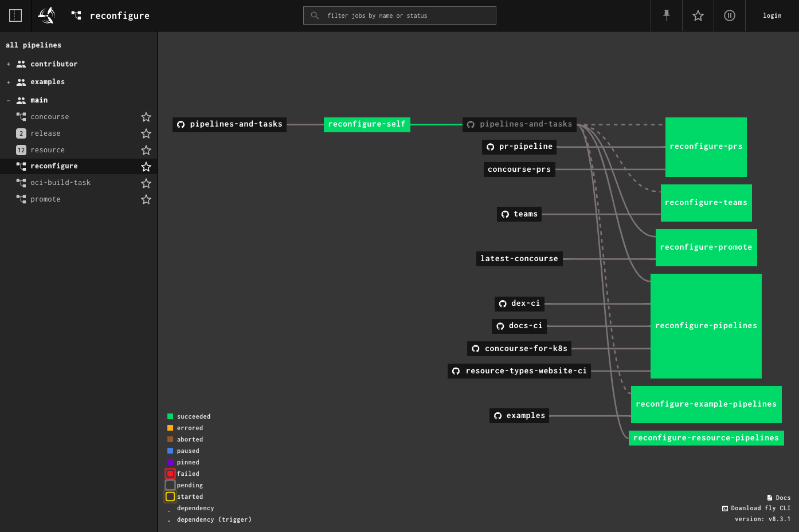Favorite this pipeline via header star
Image resolution: width=799 pixels, height=532 pixels.
click(x=698, y=15)
